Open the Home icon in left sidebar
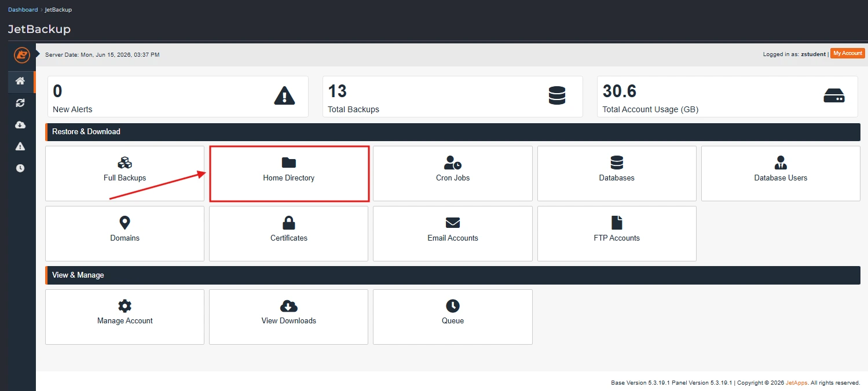868x391 pixels. [20, 82]
